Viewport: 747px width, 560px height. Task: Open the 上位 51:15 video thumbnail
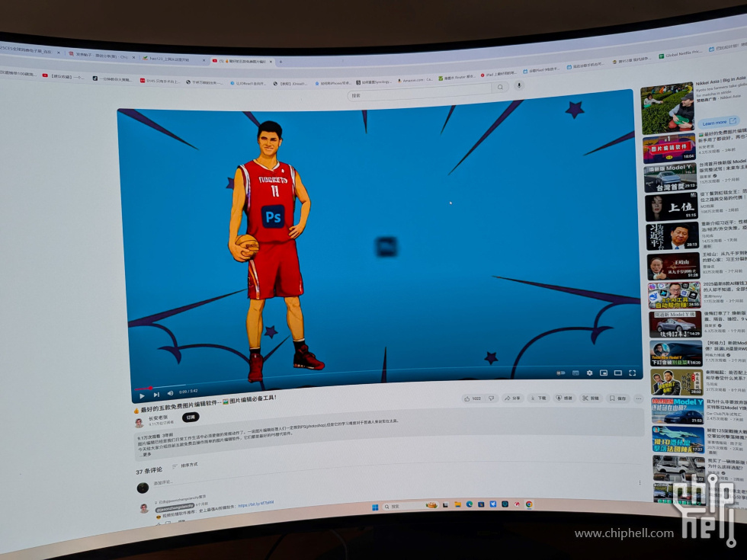pos(672,207)
